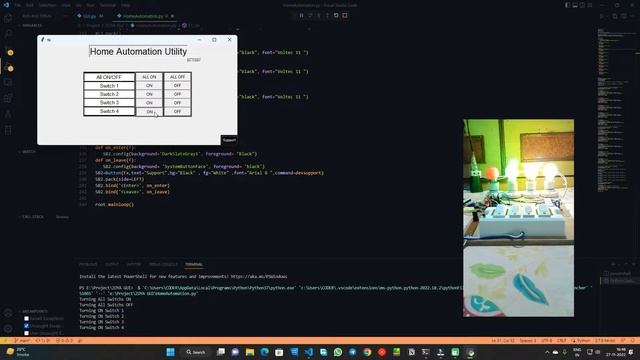Turn ON Switch 2

149,94
